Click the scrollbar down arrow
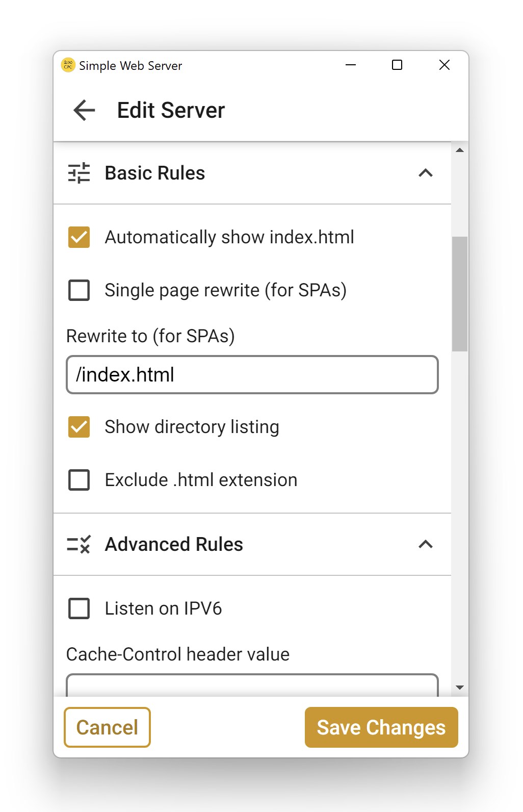The image size is (523, 812). click(460, 688)
